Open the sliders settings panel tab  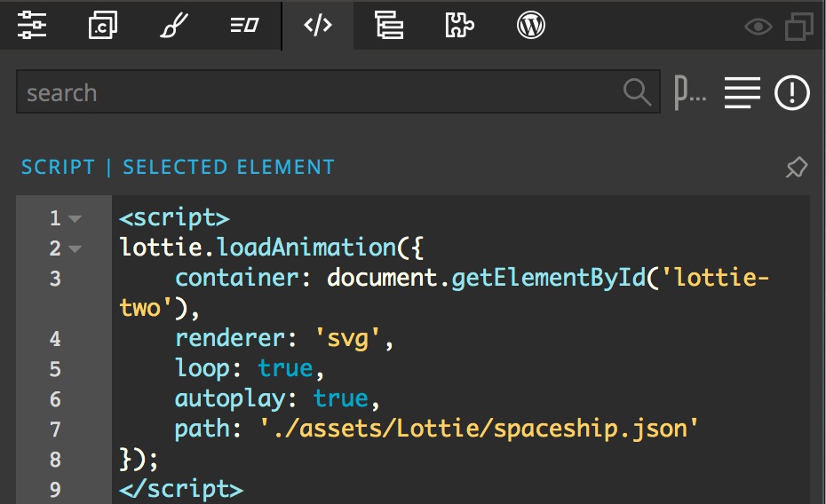pos(32,25)
